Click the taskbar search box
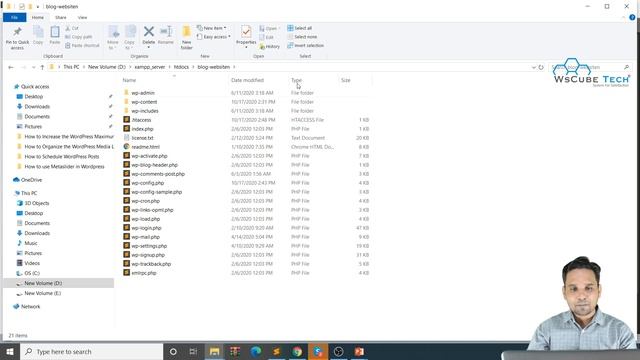 pyautogui.click(x=91, y=351)
